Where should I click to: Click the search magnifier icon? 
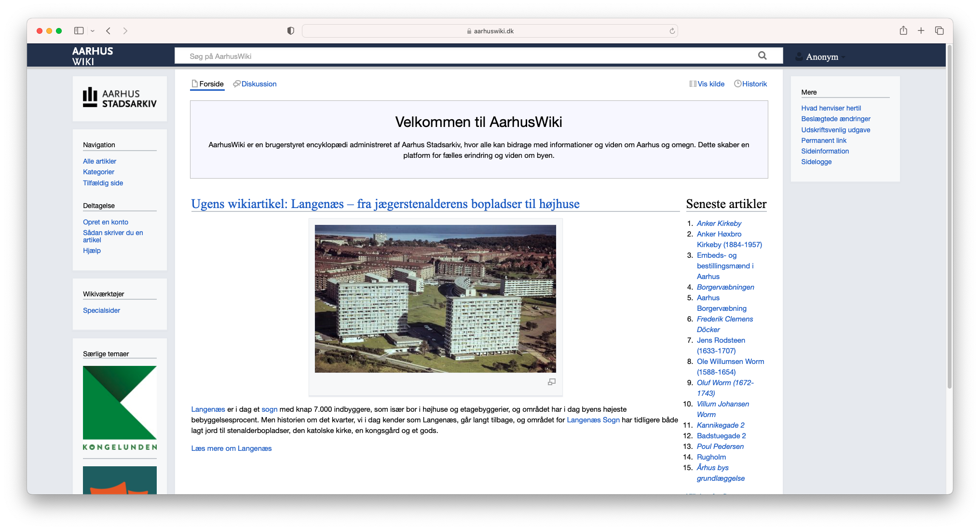pos(762,56)
